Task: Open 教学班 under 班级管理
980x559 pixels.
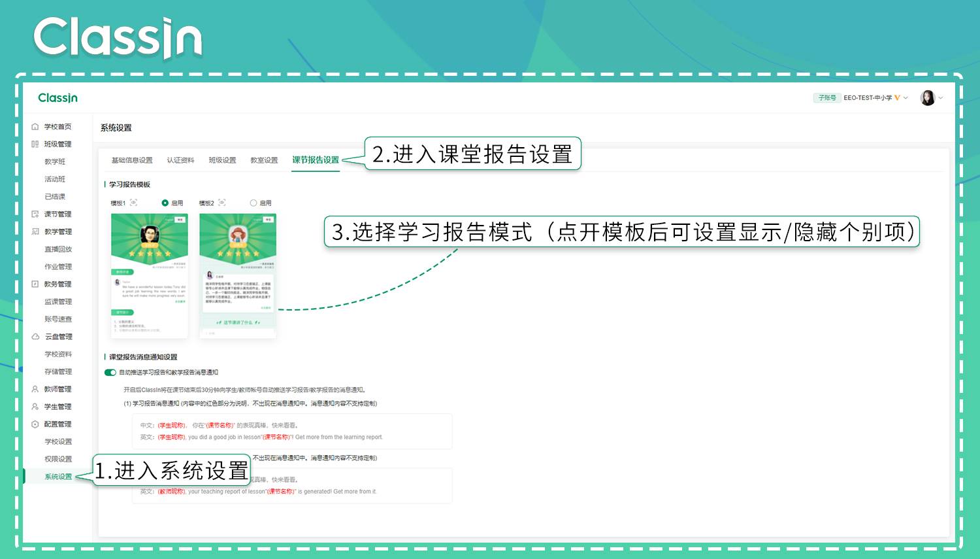Action: point(55,161)
